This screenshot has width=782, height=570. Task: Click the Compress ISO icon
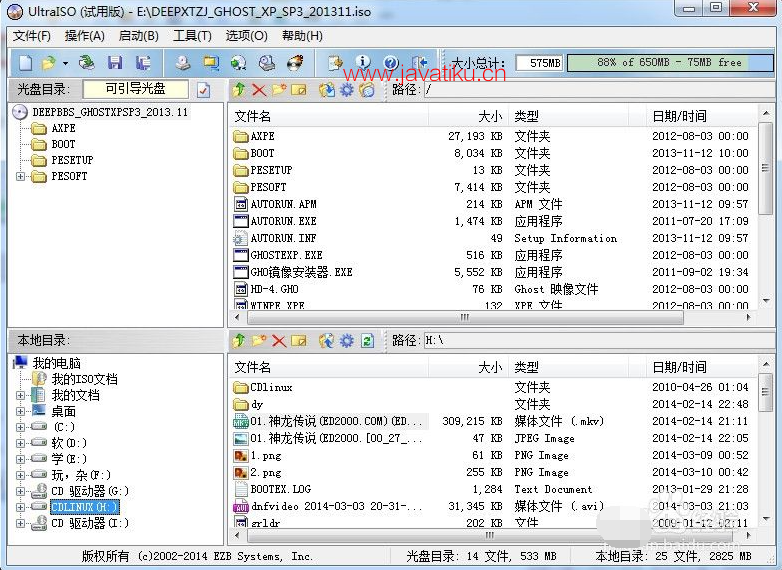click(x=211, y=63)
